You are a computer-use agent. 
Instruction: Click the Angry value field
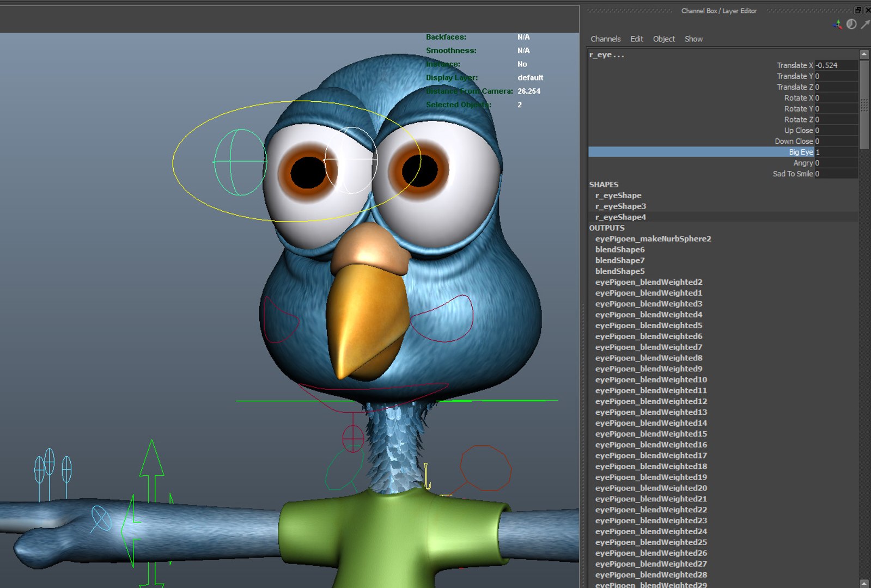tap(836, 163)
